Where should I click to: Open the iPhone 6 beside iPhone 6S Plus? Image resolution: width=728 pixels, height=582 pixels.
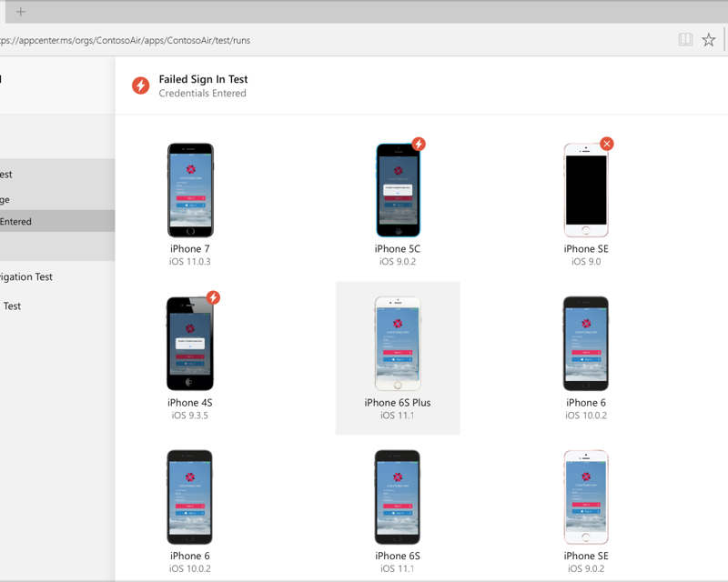tap(586, 345)
